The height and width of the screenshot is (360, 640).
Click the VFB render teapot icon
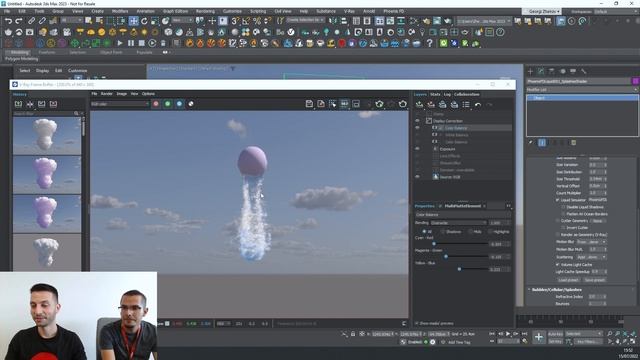[x=402, y=104]
